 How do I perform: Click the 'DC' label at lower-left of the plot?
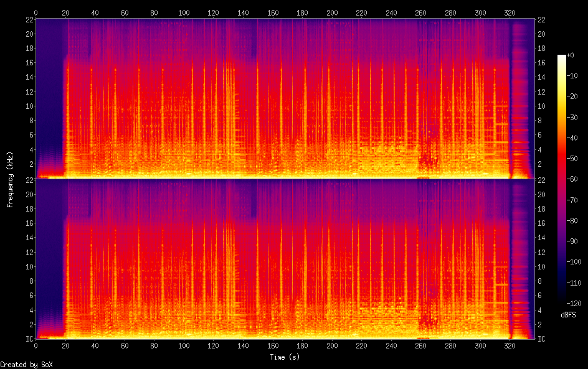[29, 339]
